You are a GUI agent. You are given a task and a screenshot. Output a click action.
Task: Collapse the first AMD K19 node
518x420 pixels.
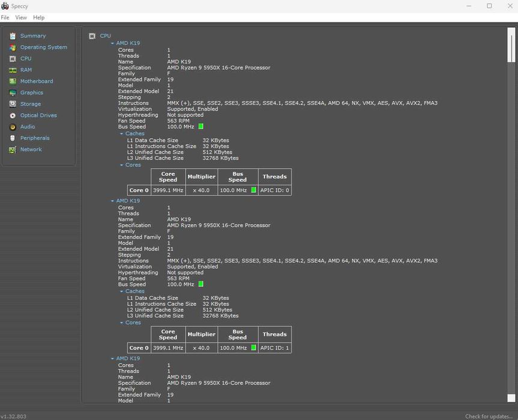coord(112,43)
